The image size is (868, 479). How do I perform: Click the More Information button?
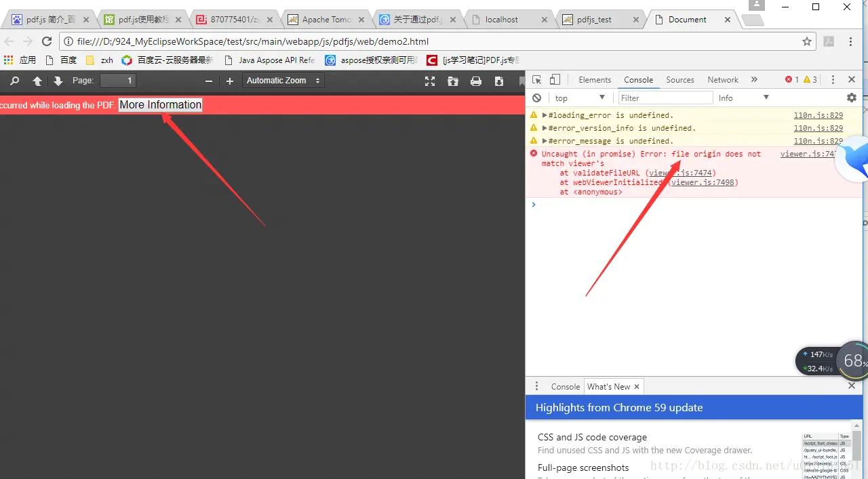(160, 104)
